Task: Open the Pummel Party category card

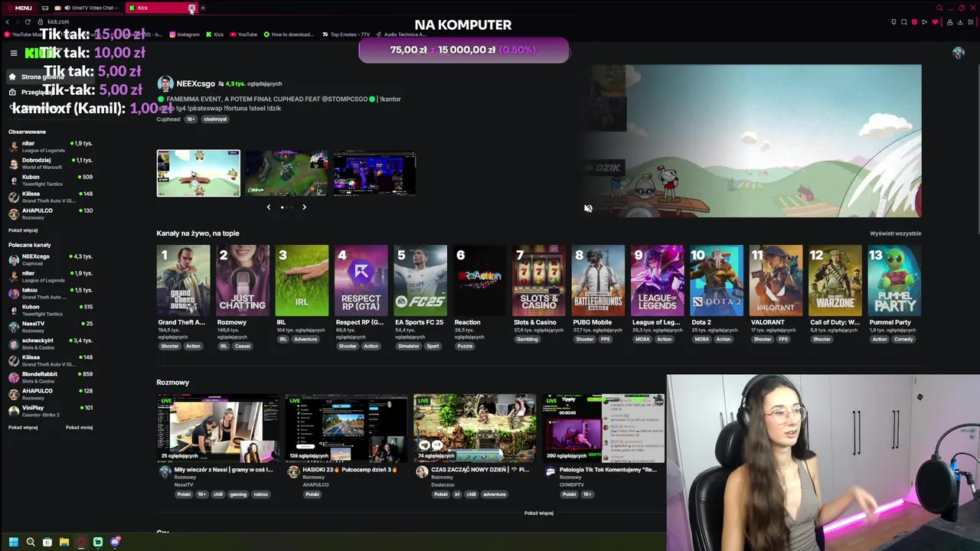Action: click(x=895, y=280)
